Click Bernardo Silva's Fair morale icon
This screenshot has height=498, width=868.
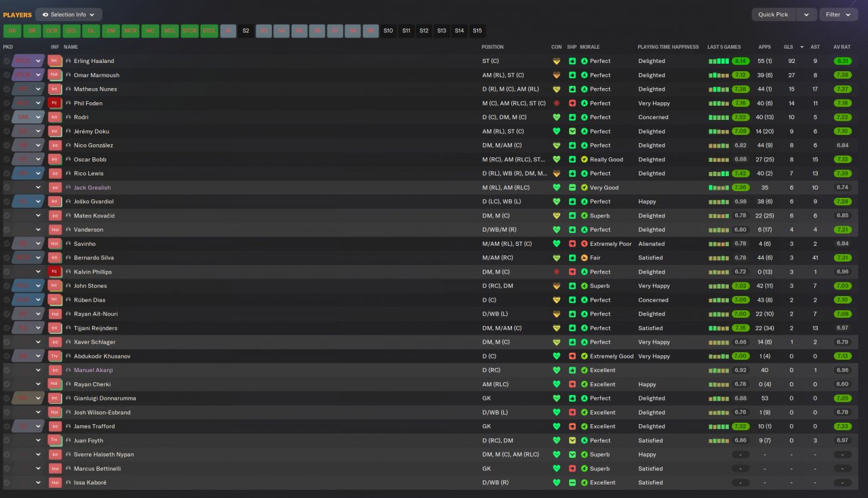(585, 258)
